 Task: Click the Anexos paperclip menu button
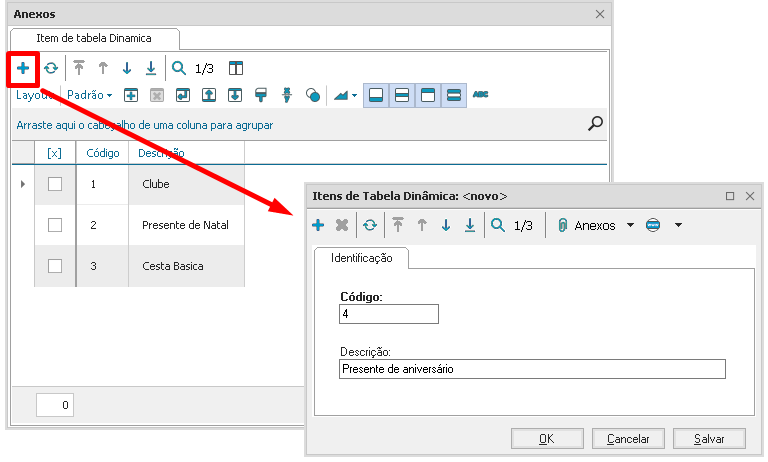tap(587, 225)
